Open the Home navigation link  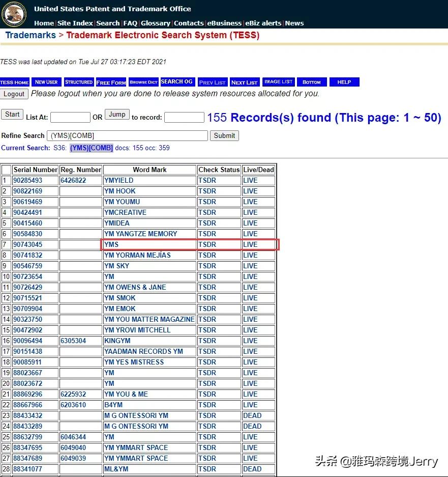coord(44,23)
